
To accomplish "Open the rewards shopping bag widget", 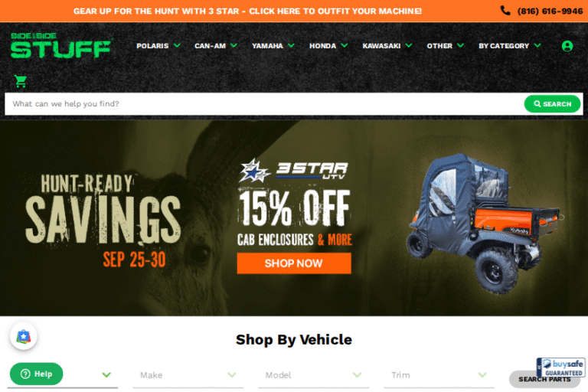I will (x=23, y=336).
